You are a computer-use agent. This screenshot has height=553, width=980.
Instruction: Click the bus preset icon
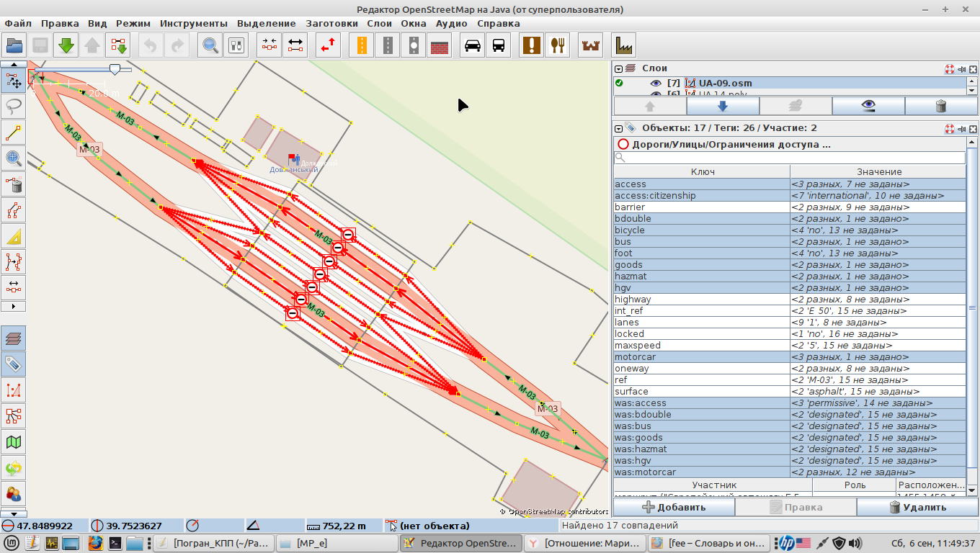point(498,45)
